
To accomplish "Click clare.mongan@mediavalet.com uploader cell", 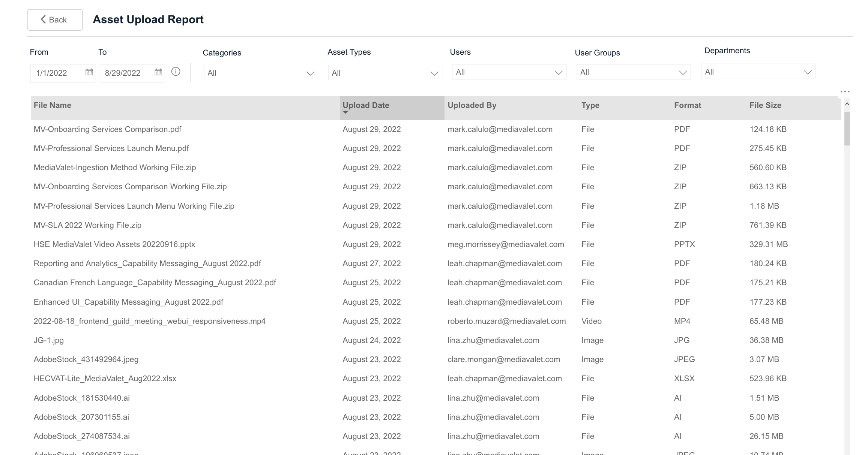I will 504,359.
